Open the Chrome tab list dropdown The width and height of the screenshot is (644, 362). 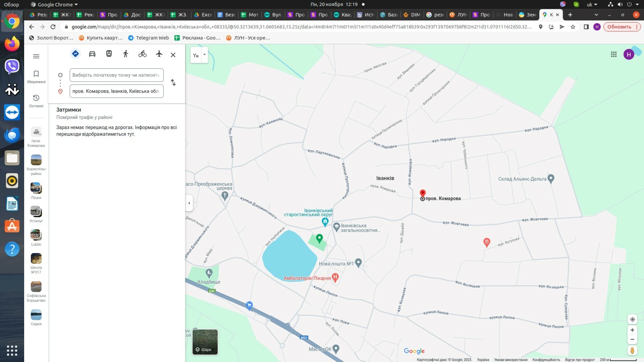click(x=596, y=15)
